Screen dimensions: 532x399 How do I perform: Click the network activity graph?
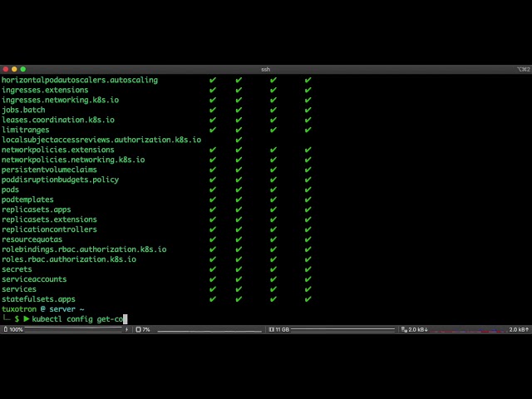(468, 330)
